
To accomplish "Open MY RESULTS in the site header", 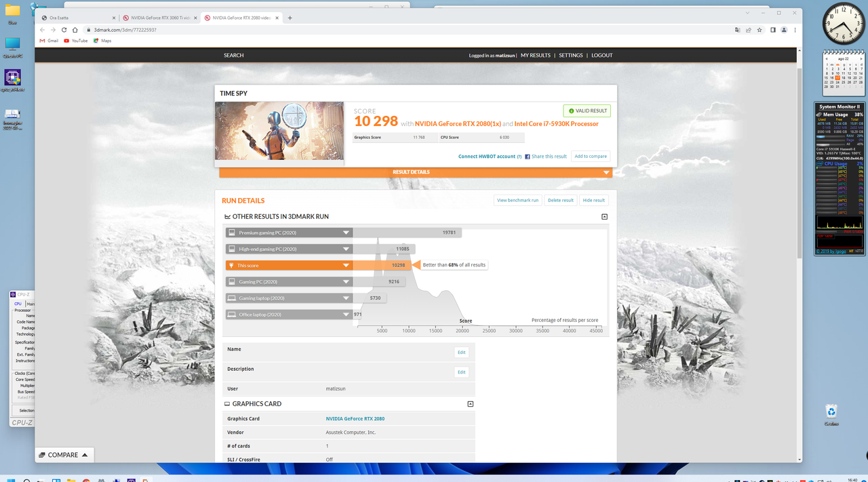I will point(536,56).
